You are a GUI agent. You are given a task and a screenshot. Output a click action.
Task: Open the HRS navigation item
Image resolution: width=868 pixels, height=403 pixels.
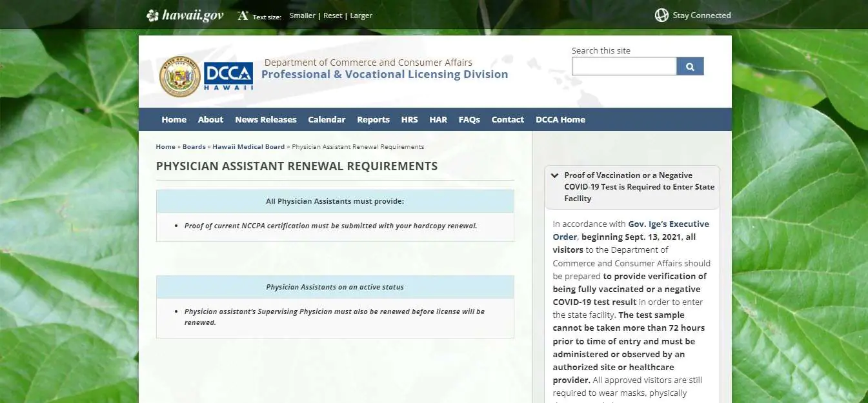[409, 119]
